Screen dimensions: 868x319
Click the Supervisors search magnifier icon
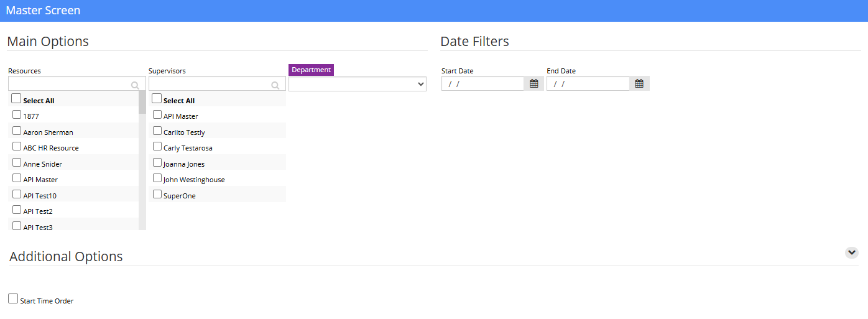[275, 85]
